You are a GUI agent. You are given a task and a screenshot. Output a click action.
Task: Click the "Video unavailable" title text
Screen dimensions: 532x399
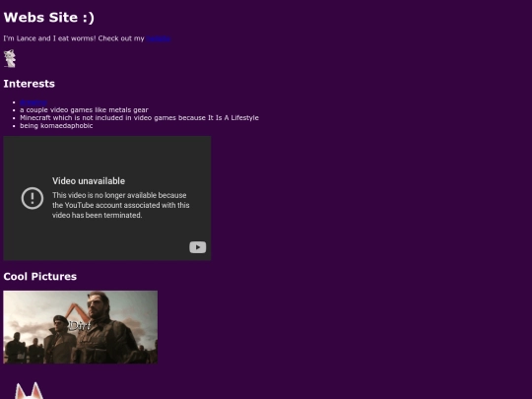[x=89, y=181]
